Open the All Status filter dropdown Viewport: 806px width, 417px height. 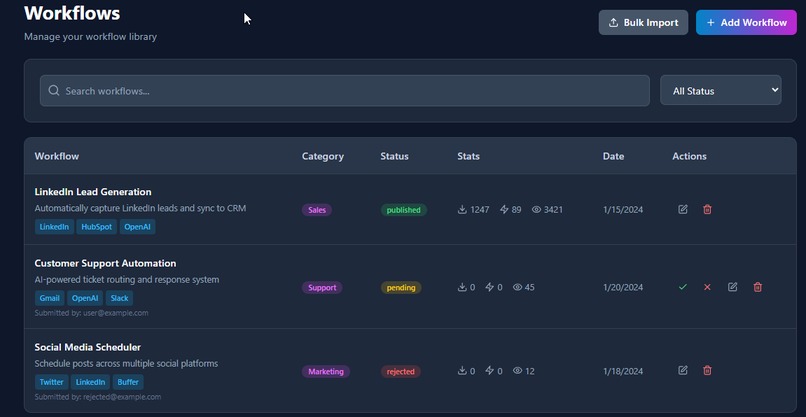[x=721, y=90]
